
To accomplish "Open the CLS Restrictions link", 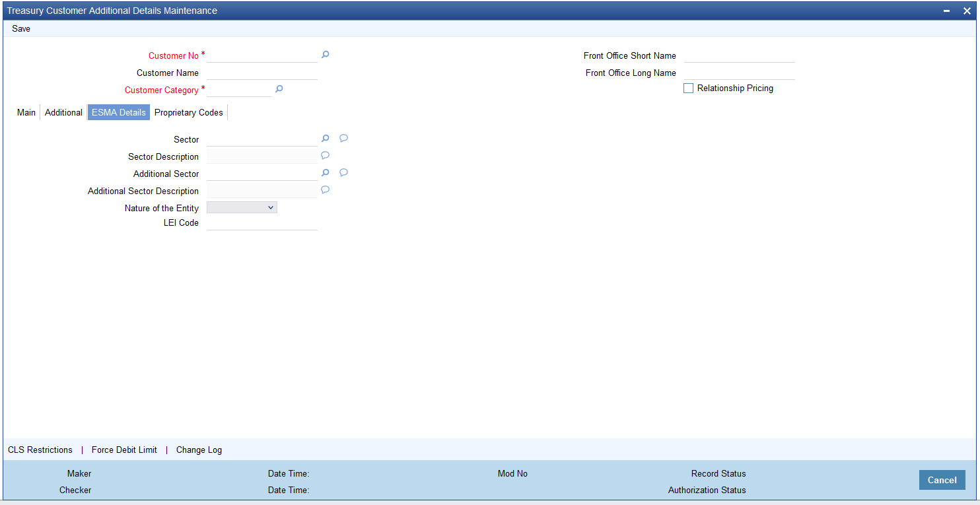I will tap(40, 450).
